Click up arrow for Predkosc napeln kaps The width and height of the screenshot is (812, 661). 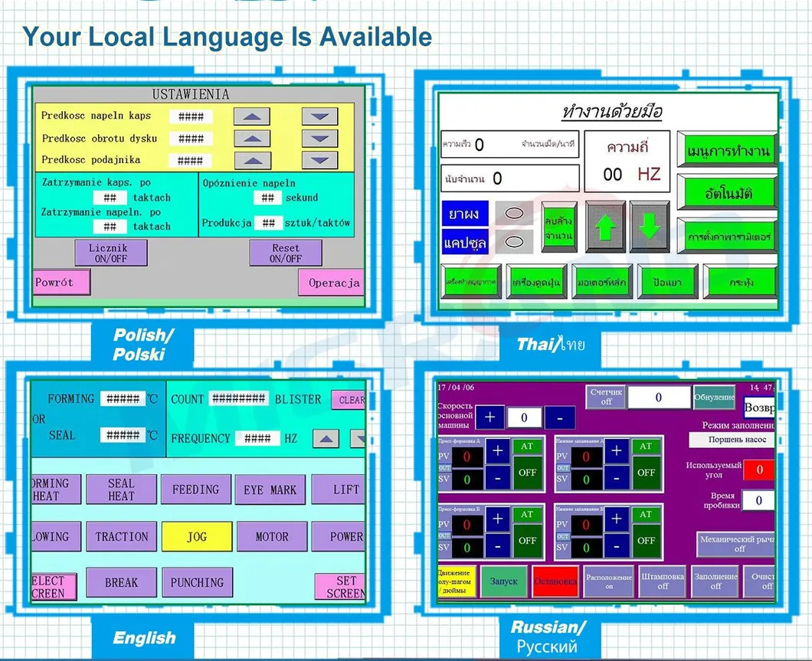(x=252, y=117)
